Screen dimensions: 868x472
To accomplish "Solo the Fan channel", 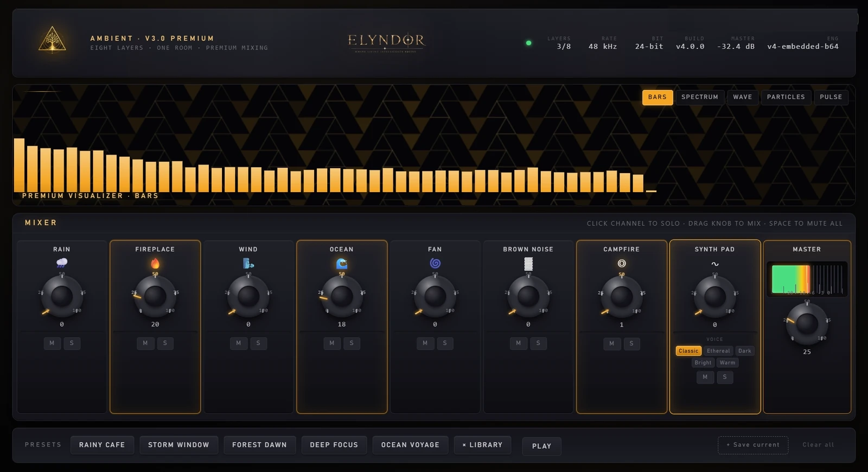I will (445, 343).
